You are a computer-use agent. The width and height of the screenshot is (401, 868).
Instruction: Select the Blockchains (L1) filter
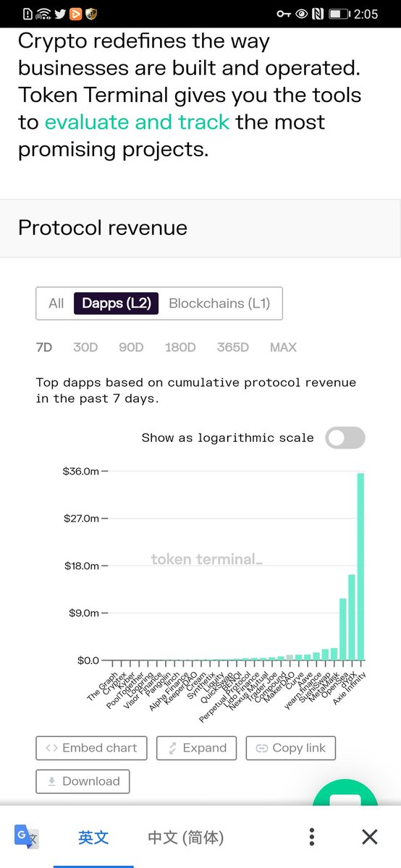[x=219, y=303]
